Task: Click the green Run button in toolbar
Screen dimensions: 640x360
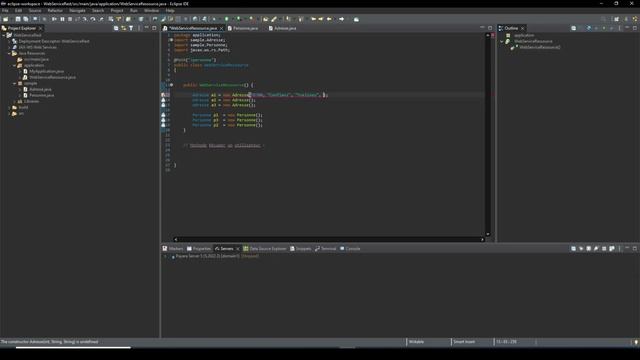Action: point(227,19)
